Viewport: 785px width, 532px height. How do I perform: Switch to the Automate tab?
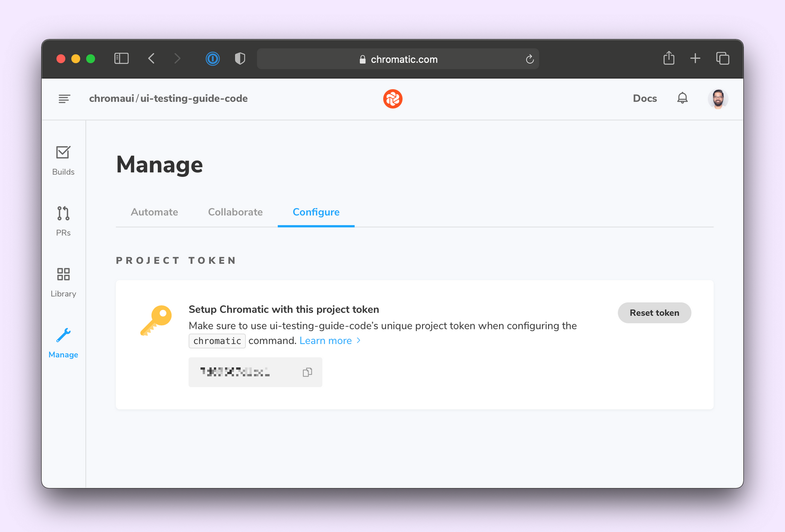click(154, 212)
